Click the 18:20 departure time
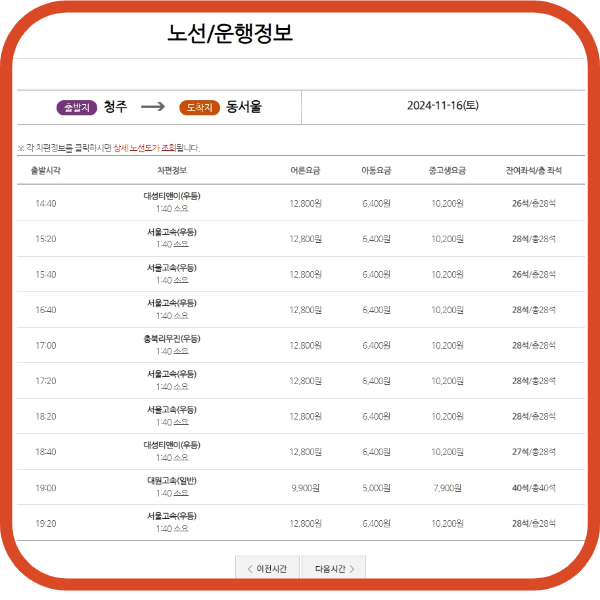 coord(46,416)
